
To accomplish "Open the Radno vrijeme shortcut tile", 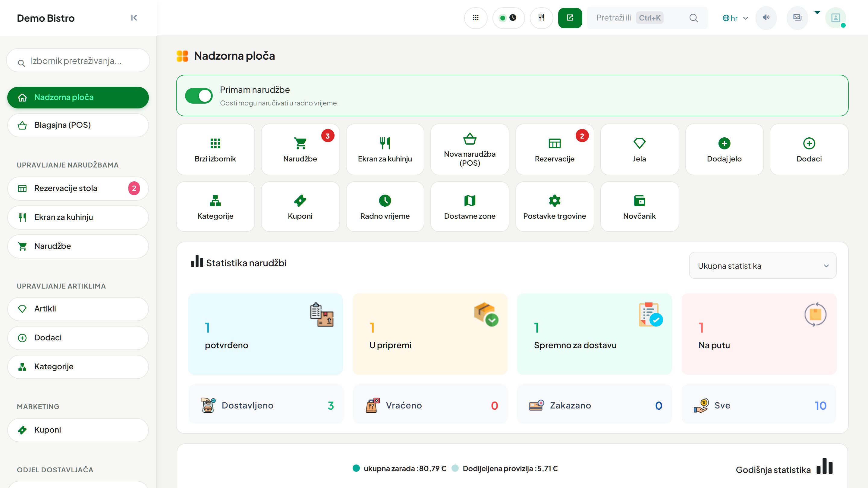I will click(385, 206).
